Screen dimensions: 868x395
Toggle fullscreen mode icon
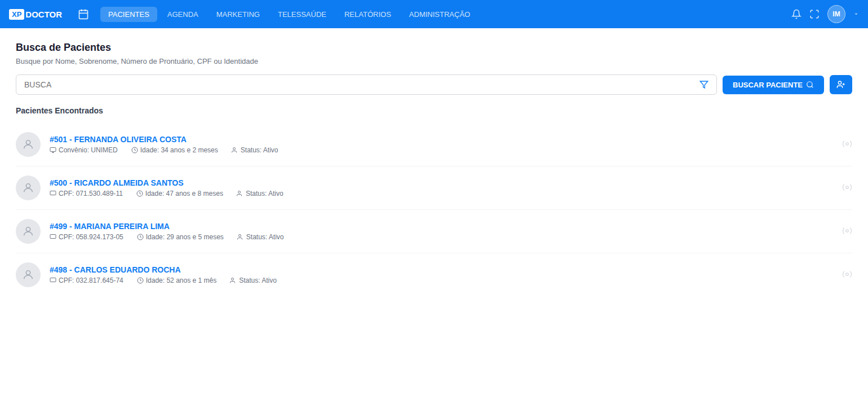(814, 14)
